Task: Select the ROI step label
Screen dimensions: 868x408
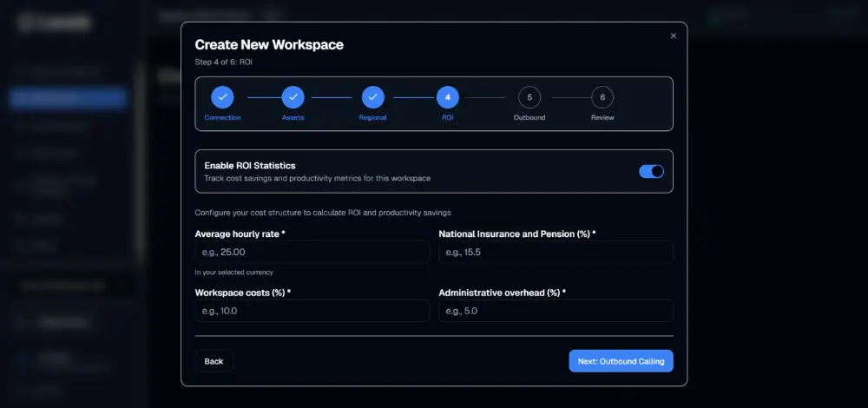Action: (448, 117)
